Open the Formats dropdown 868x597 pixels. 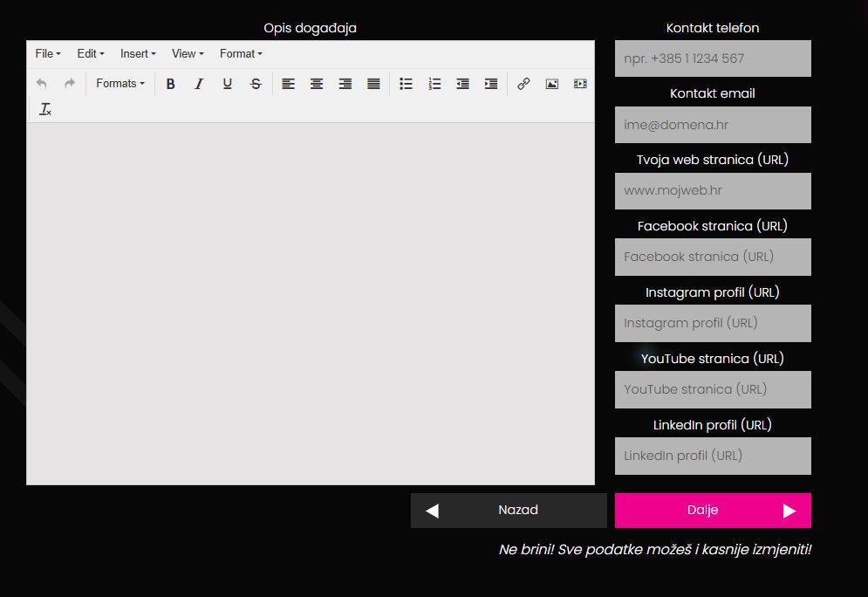[120, 84]
